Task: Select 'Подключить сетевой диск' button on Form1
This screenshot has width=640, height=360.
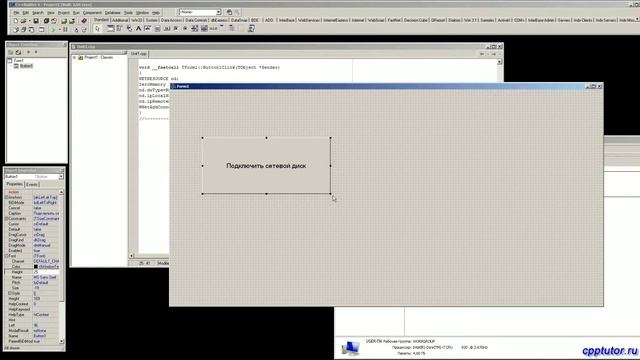Action: point(266,166)
